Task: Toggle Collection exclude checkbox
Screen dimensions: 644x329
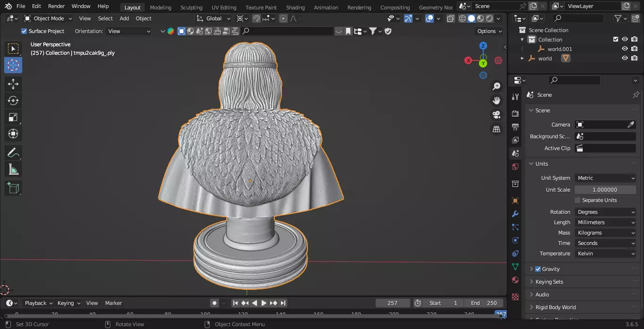Action: (615, 39)
